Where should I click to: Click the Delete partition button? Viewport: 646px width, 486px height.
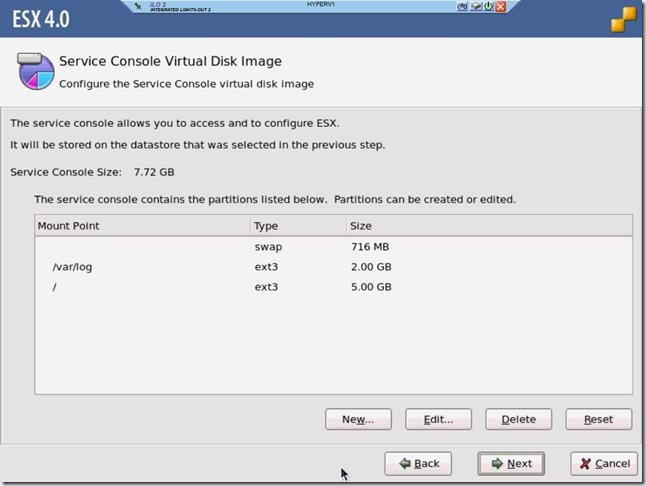click(519, 419)
